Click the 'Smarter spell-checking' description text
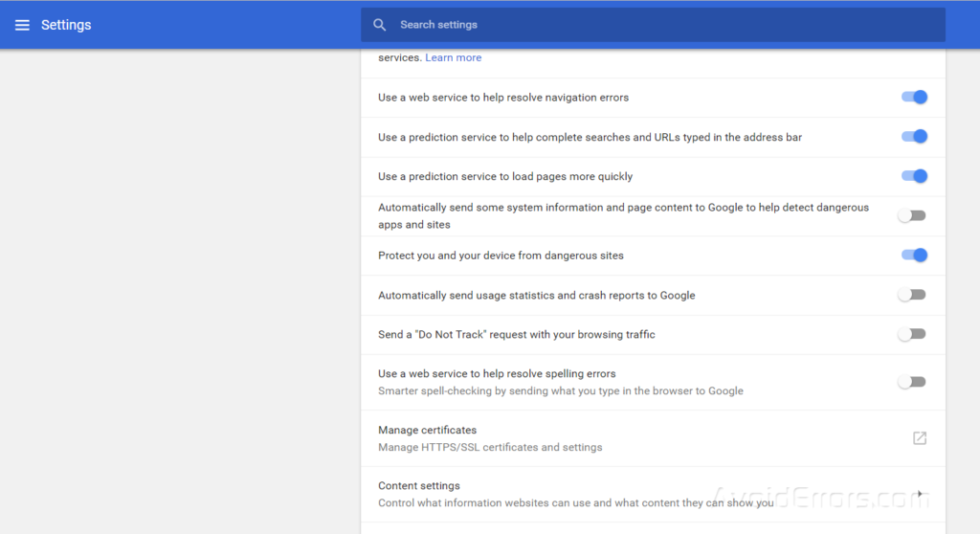This screenshot has height=534, width=980. coord(560,390)
